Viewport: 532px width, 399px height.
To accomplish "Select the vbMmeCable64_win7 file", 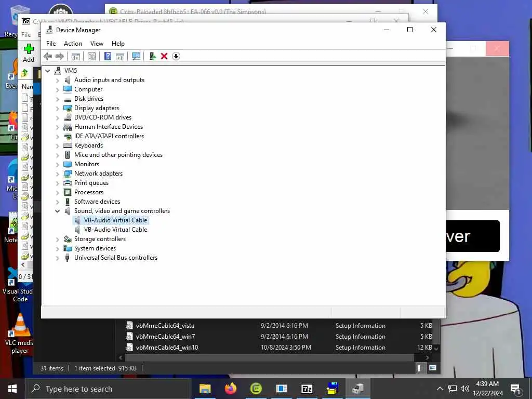I will click(x=165, y=337).
